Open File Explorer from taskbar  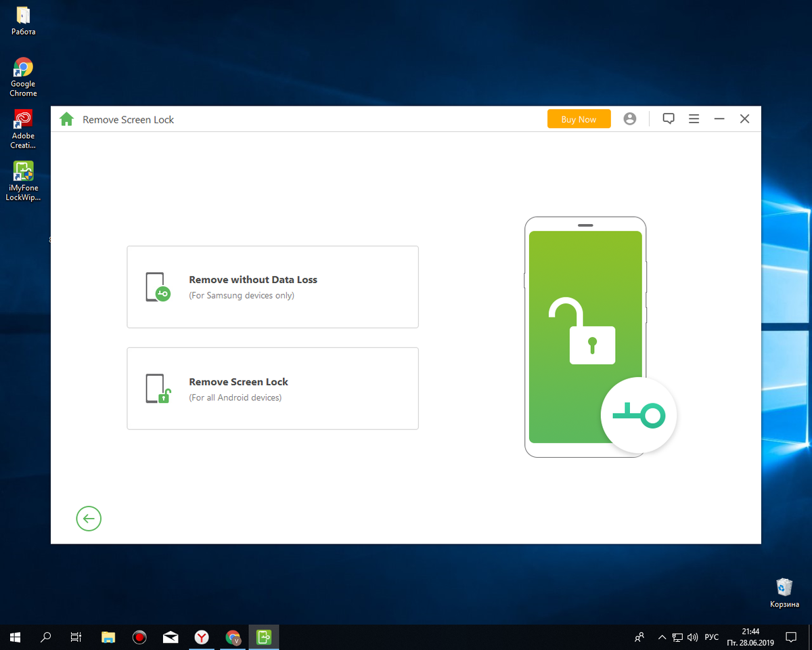pos(108,637)
